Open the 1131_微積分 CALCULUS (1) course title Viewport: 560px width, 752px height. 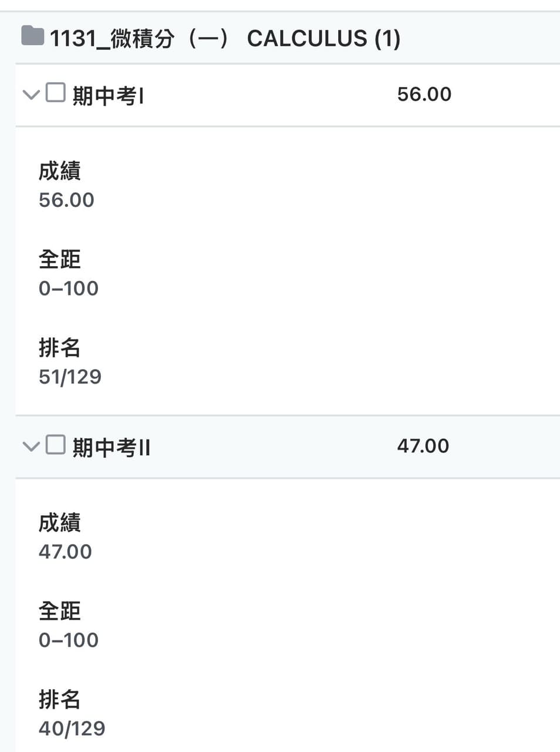coord(225,39)
